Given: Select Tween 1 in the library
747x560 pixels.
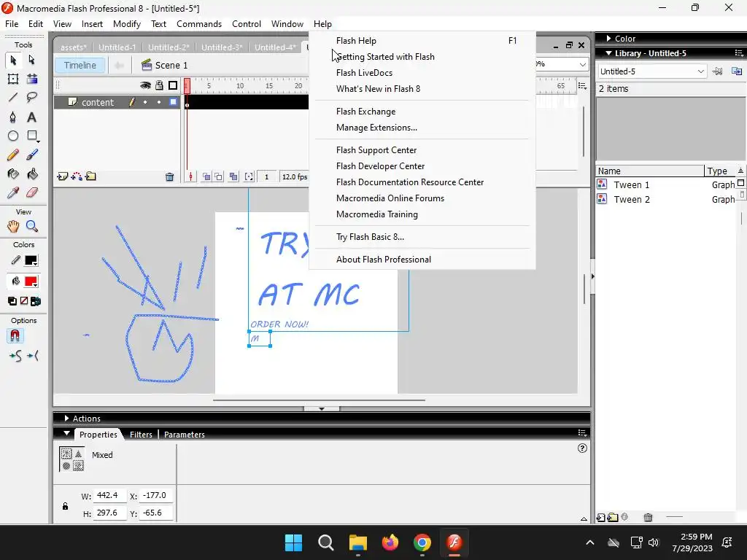Looking at the screenshot, I should click(631, 184).
